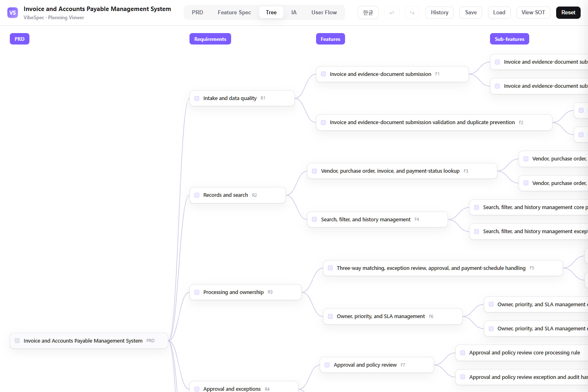Select Approval and policy review exception and audit node
The height and width of the screenshot is (392, 588).
point(522,377)
